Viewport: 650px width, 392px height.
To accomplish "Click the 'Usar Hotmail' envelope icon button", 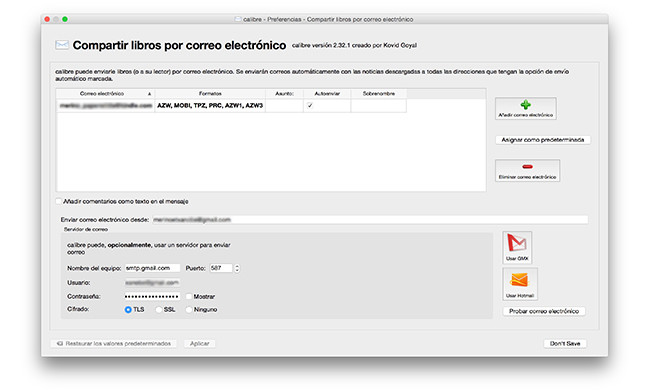I will click(520, 284).
